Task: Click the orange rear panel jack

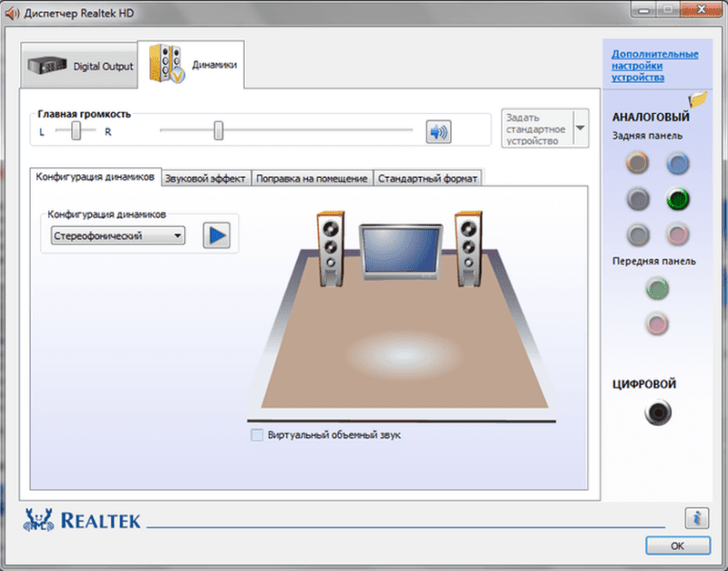Action: 637,163
